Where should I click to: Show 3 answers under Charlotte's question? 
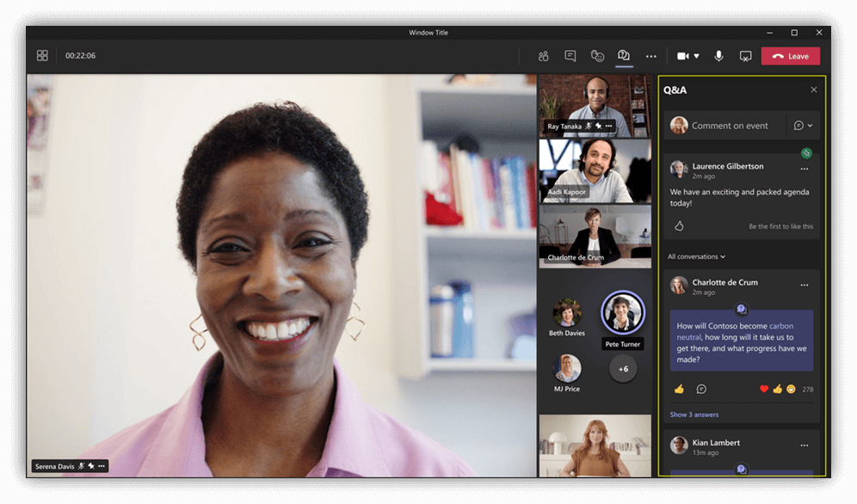coord(694,415)
